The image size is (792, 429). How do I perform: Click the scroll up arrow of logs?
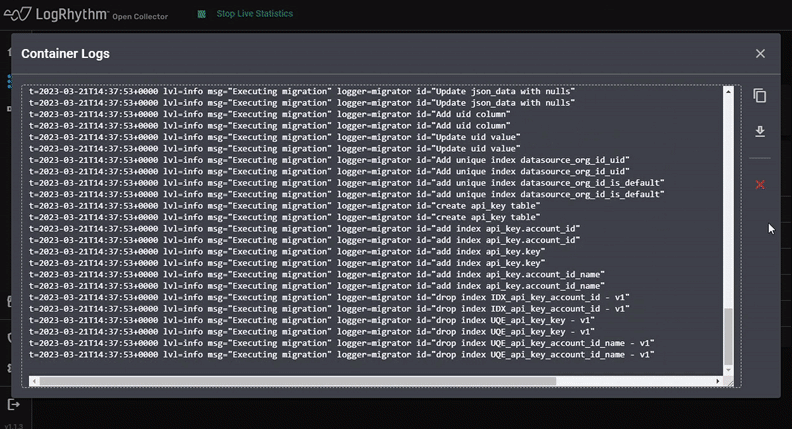point(728,92)
